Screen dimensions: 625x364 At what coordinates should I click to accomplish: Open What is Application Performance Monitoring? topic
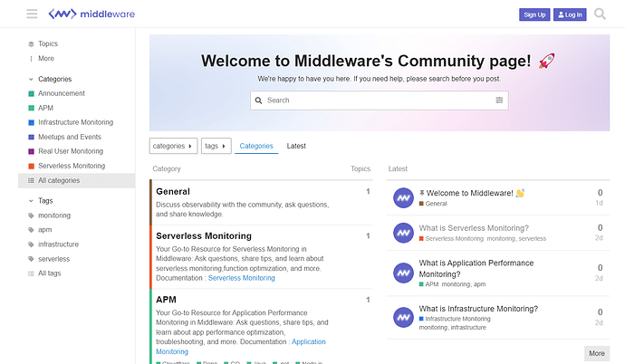(x=476, y=269)
